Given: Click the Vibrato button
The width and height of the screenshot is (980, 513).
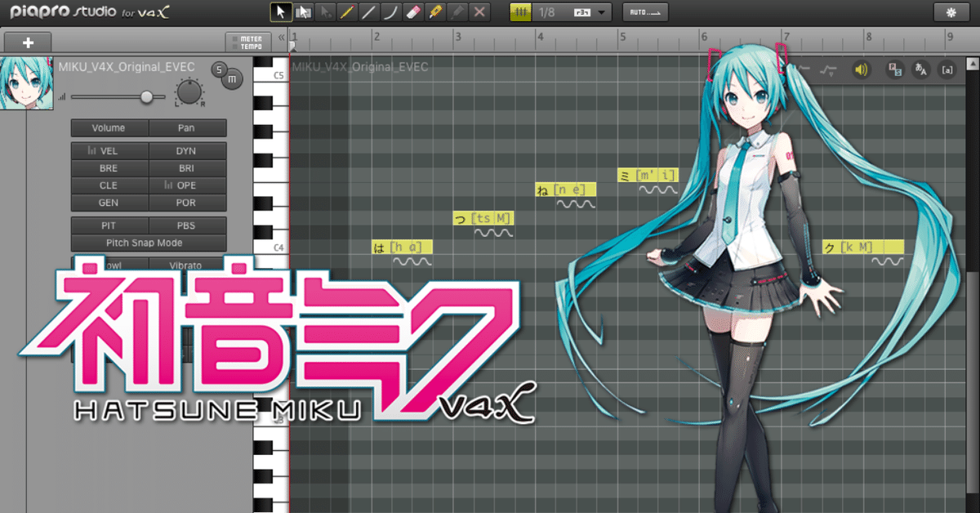Looking at the screenshot, I should point(187,265).
